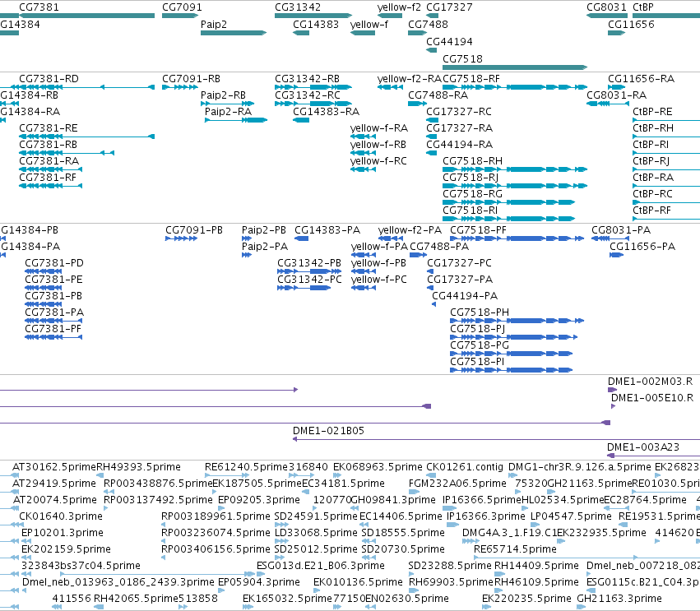The height and width of the screenshot is (611, 700).
Task: Click protein CG31342-PB
Action: 309,271
